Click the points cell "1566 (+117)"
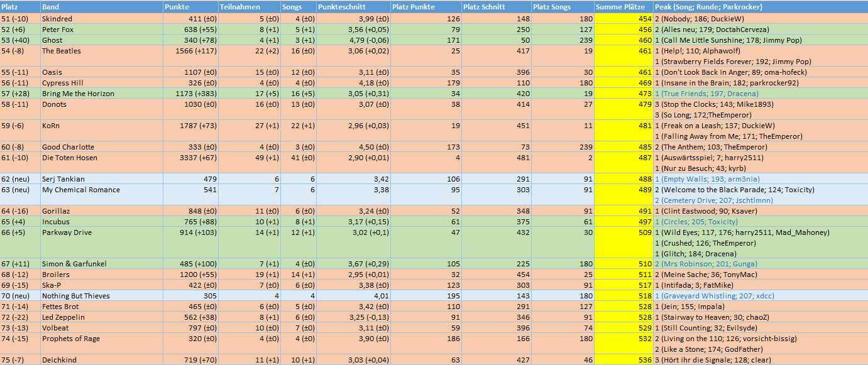Viewport: 868px width, 365px height. coord(190,56)
